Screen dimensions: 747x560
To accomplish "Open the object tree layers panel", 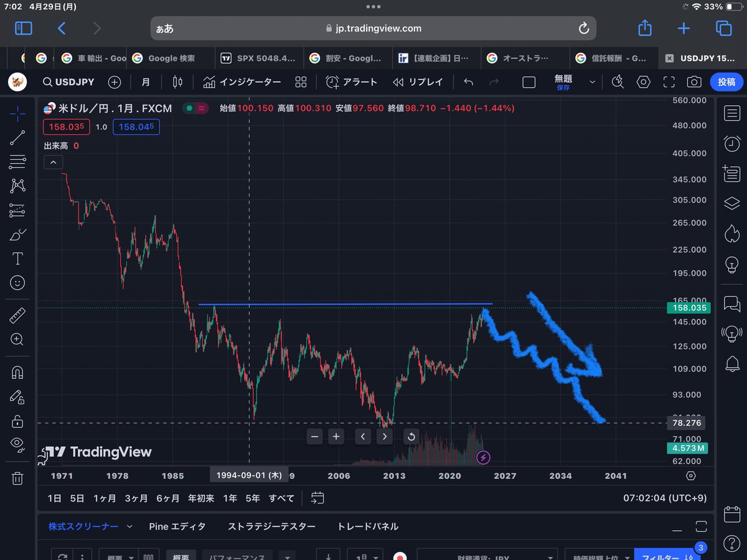I will coord(732,203).
